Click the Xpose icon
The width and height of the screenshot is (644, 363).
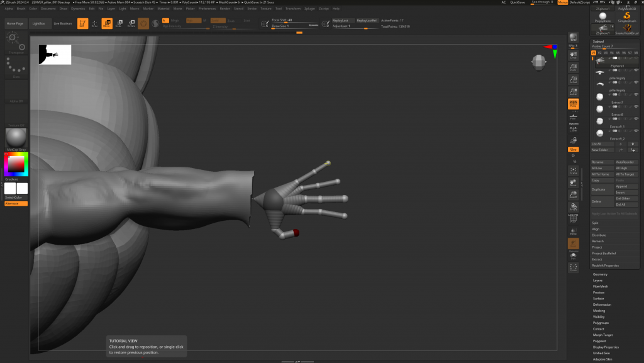click(x=574, y=268)
